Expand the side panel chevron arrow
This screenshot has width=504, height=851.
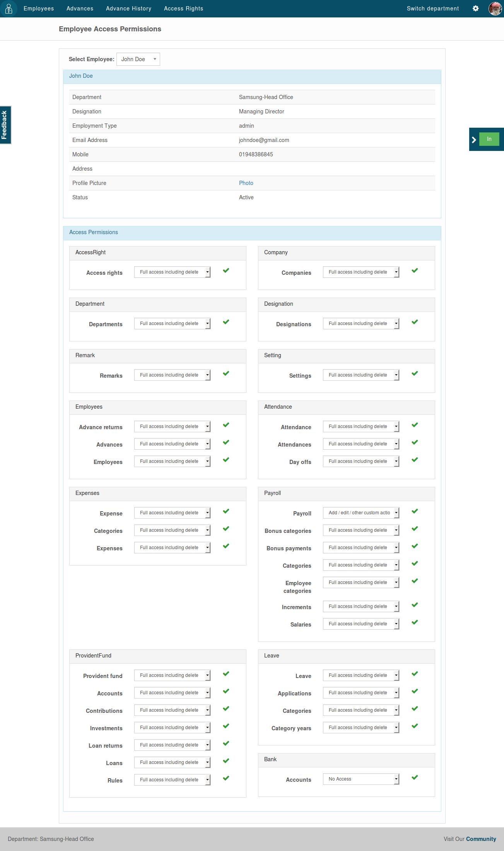pos(474,140)
